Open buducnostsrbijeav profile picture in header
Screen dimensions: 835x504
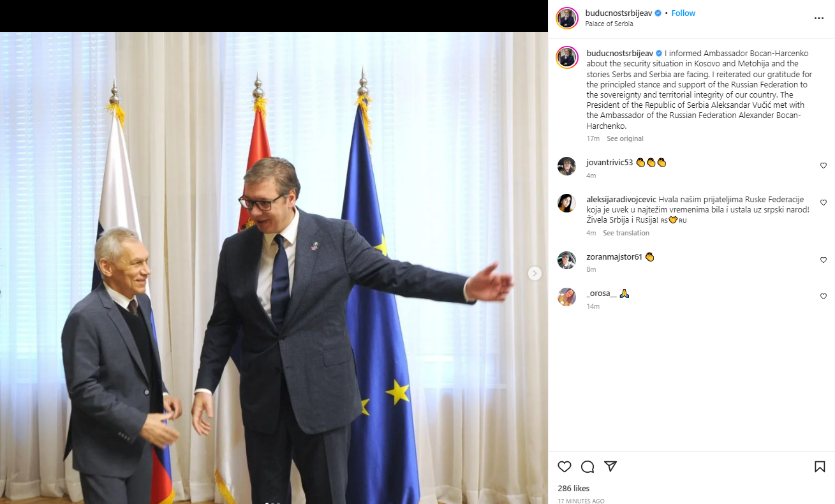point(567,19)
